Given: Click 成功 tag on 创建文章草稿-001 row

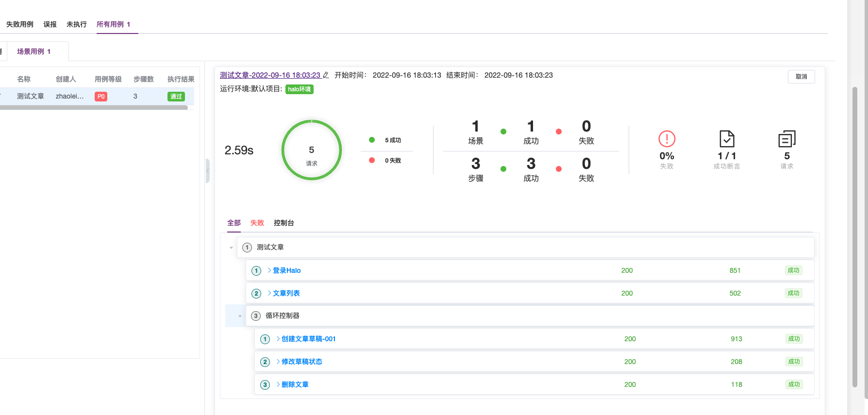Looking at the screenshot, I should pyautogui.click(x=794, y=339).
